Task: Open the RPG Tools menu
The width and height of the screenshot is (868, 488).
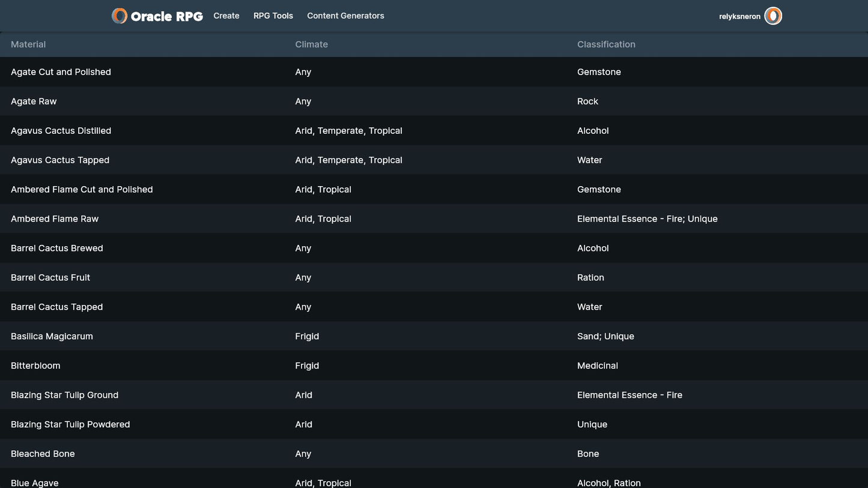Action: [273, 16]
